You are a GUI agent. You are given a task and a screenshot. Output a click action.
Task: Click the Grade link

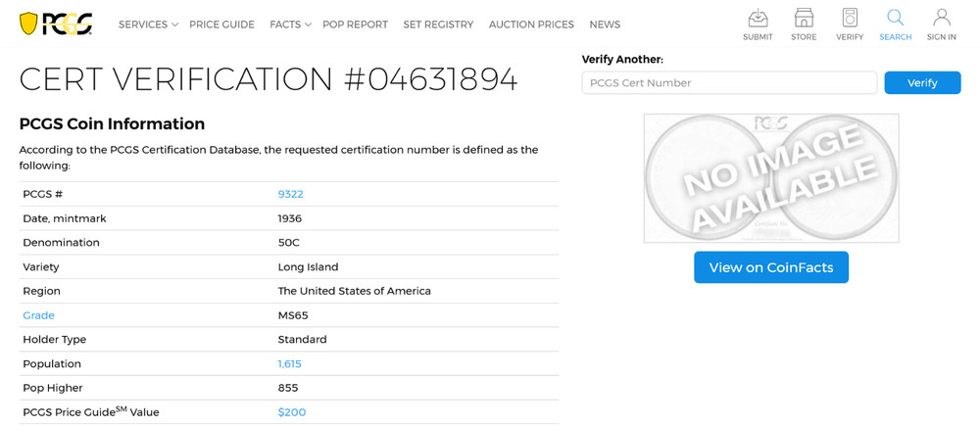[39, 315]
